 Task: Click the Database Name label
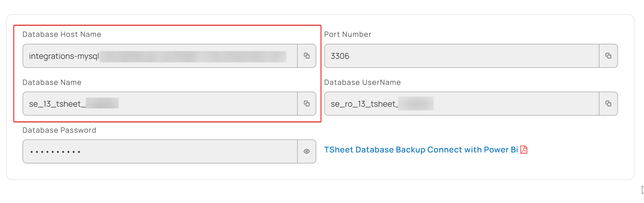click(52, 82)
